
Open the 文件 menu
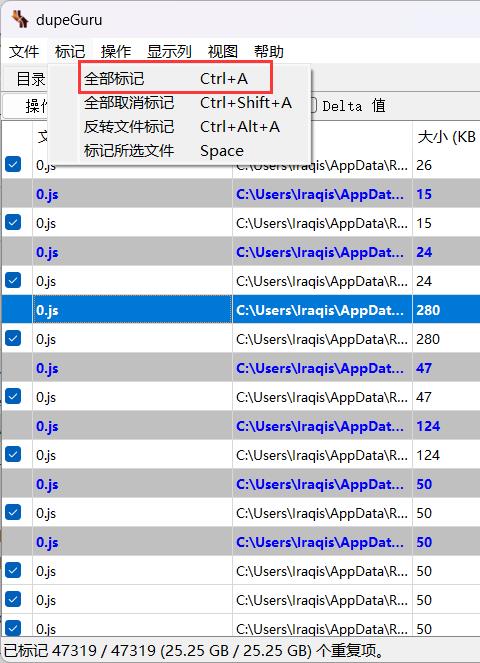point(24,52)
